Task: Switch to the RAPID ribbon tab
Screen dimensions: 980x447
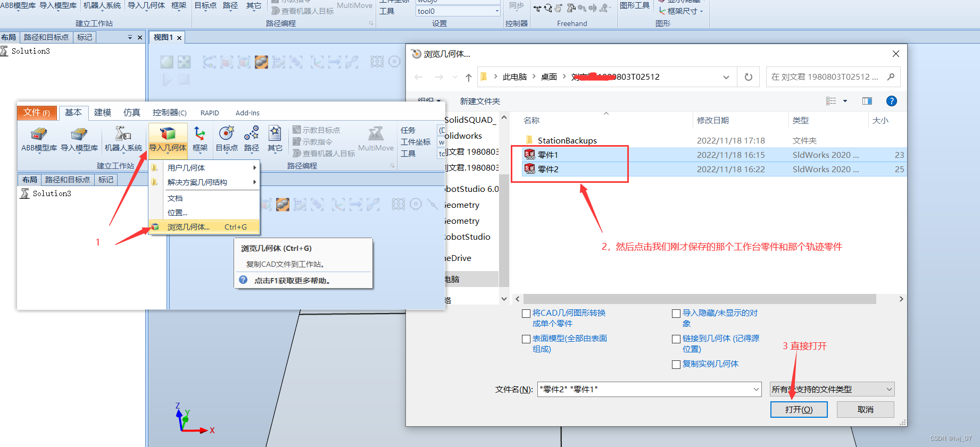Action: [210, 113]
